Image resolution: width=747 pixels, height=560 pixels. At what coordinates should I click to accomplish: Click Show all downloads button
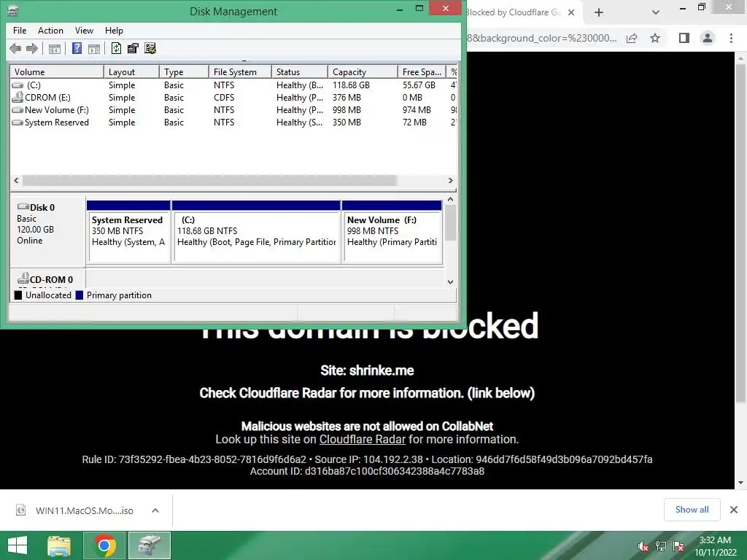pyautogui.click(x=692, y=510)
